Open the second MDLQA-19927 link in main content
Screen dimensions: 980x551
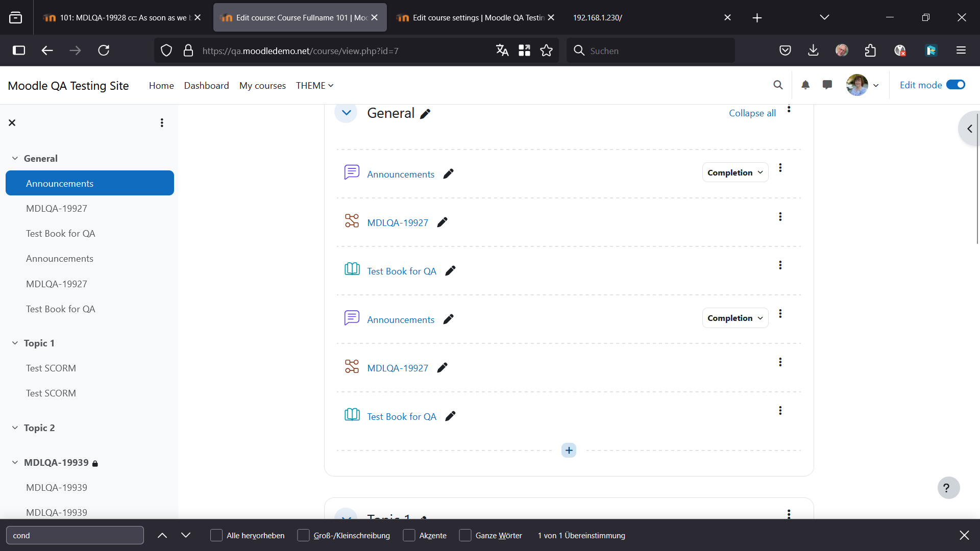pos(398,368)
